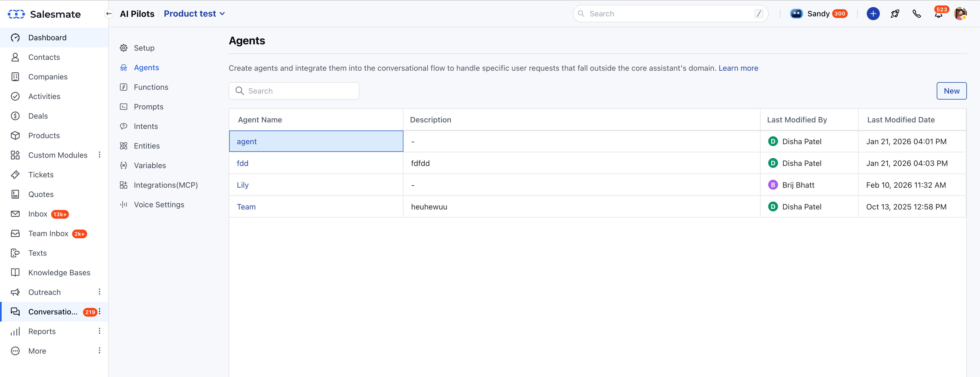
Task: Go to Setup section
Action: coord(144,48)
